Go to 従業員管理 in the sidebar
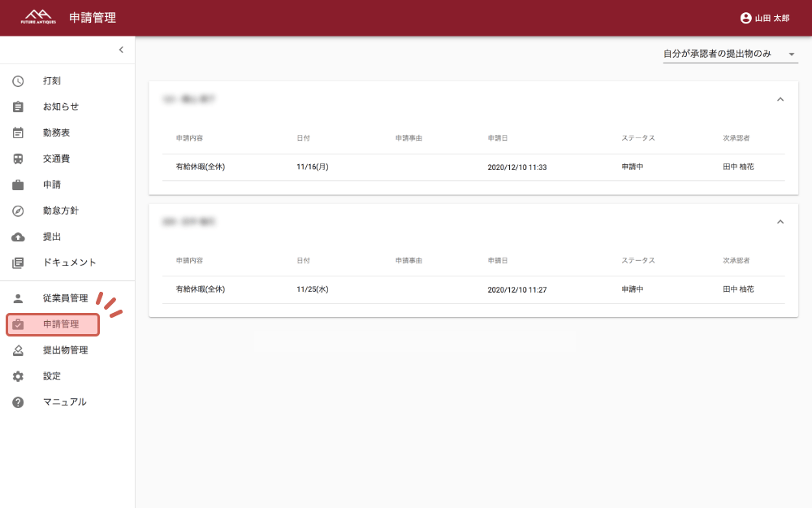This screenshot has height=508, width=812. (65, 298)
